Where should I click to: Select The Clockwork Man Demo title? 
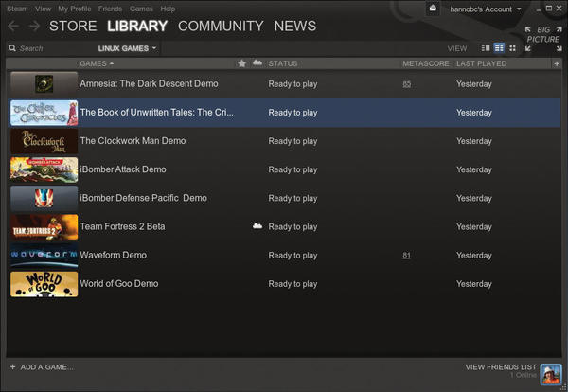tap(133, 140)
